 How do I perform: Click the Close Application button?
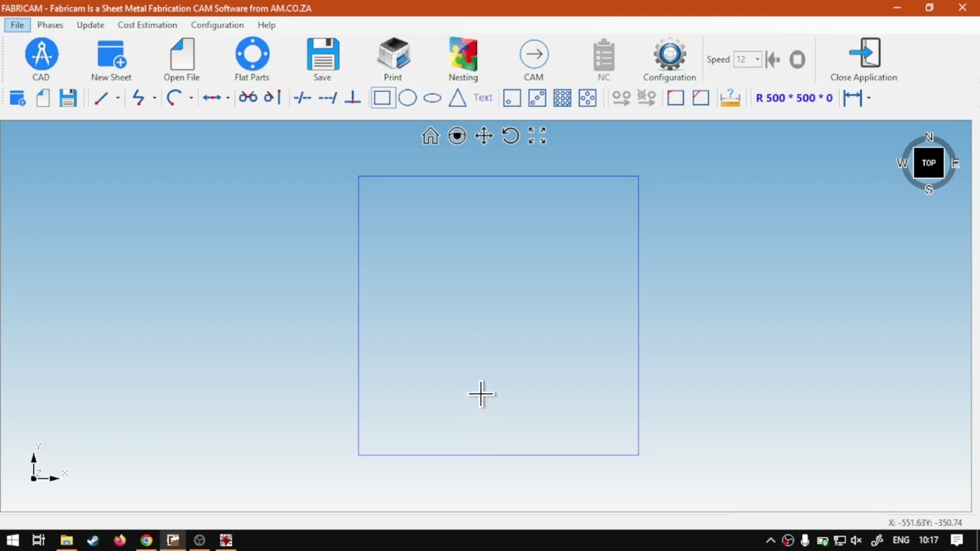click(x=864, y=60)
